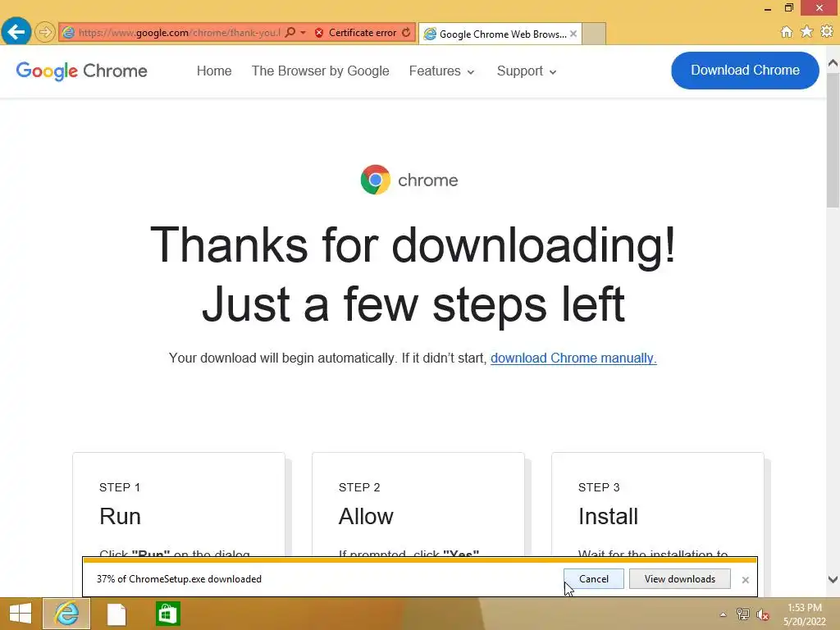840x630 pixels.
Task: Open the Windows Store taskbar icon
Action: click(167, 614)
